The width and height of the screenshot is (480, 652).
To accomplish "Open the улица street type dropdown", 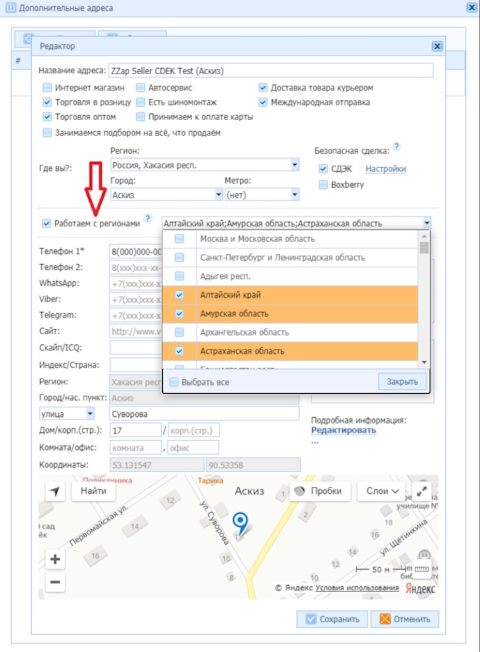I will click(67, 414).
